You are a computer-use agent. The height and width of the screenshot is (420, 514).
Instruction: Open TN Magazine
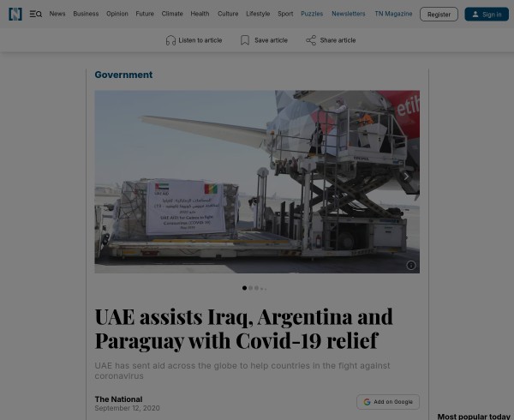click(x=393, y=14)
